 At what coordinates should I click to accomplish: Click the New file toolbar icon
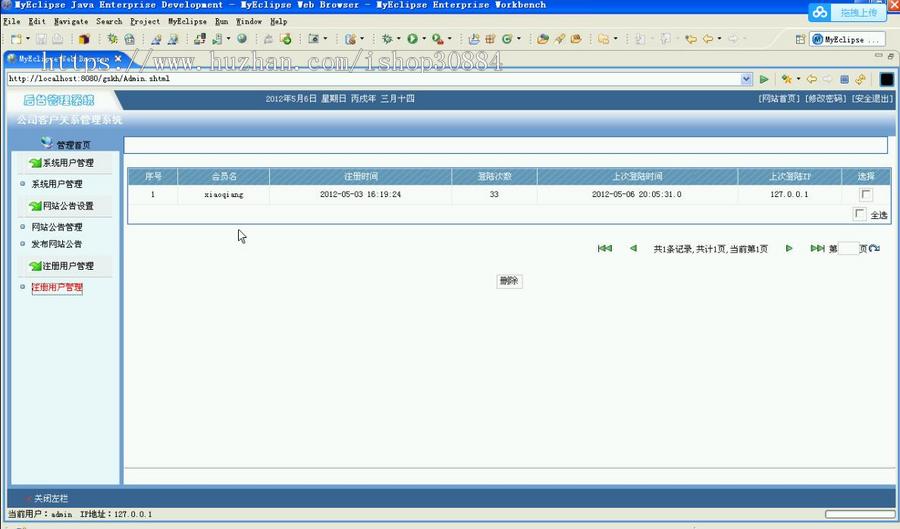click(x=16, y=39)
